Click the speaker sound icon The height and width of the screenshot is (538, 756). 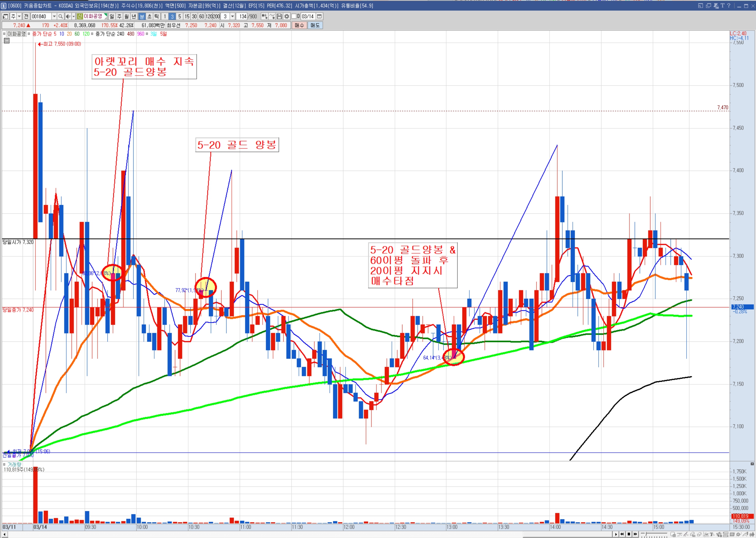[x=68, y=16]
